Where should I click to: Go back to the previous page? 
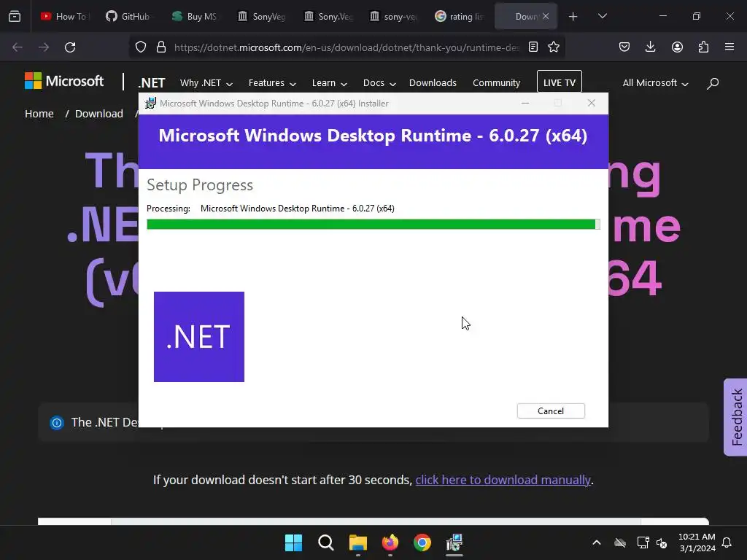pyautogui.click(x=18, y=47)
